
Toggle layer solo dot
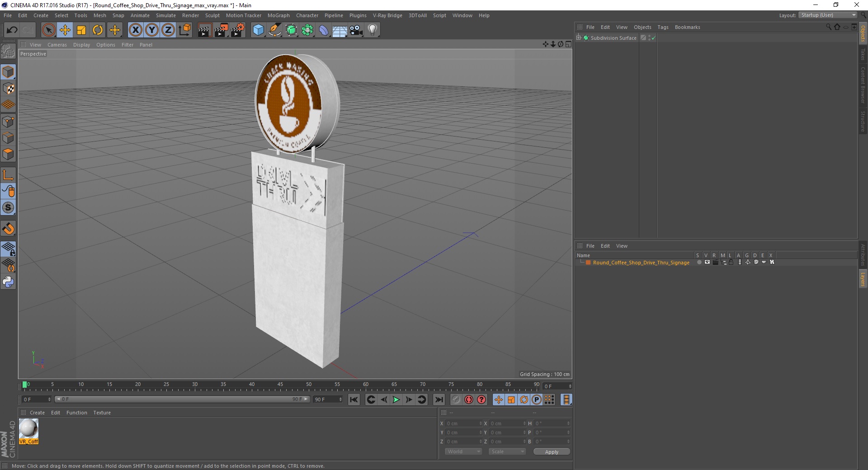pyautogui.click(x=699, y=262)
